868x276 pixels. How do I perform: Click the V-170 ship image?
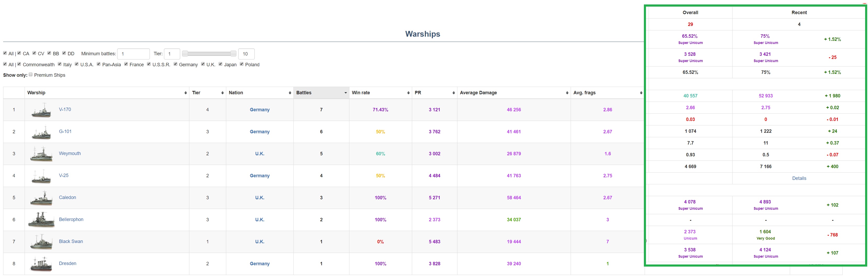41,110
